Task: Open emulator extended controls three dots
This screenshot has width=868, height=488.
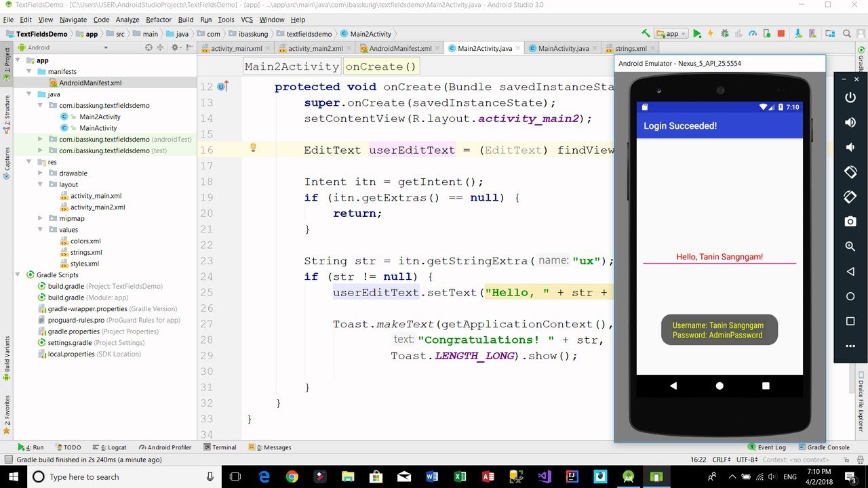Action: [850, 346]
